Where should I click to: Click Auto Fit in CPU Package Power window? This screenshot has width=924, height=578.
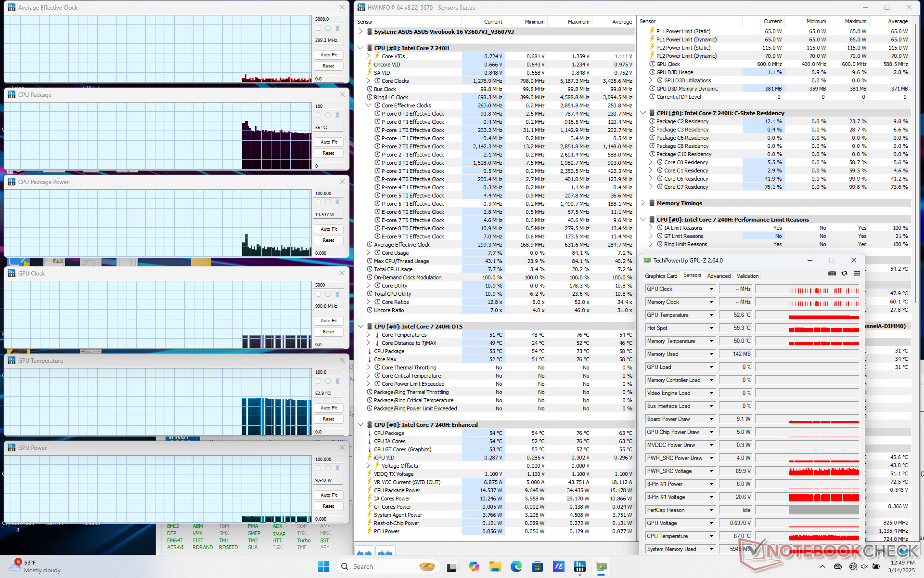[x=329, y=229]
